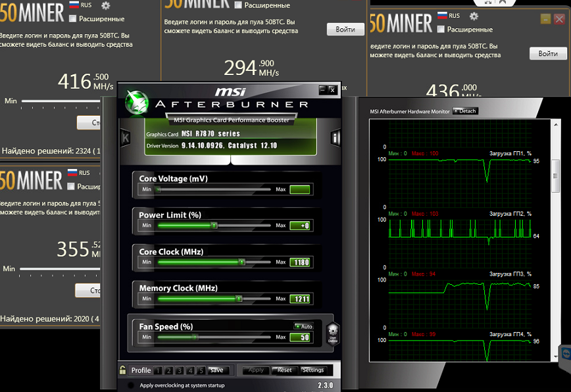Click the Apply button in Afterburner
Screen dimensions: 571x392
[256, 370]
